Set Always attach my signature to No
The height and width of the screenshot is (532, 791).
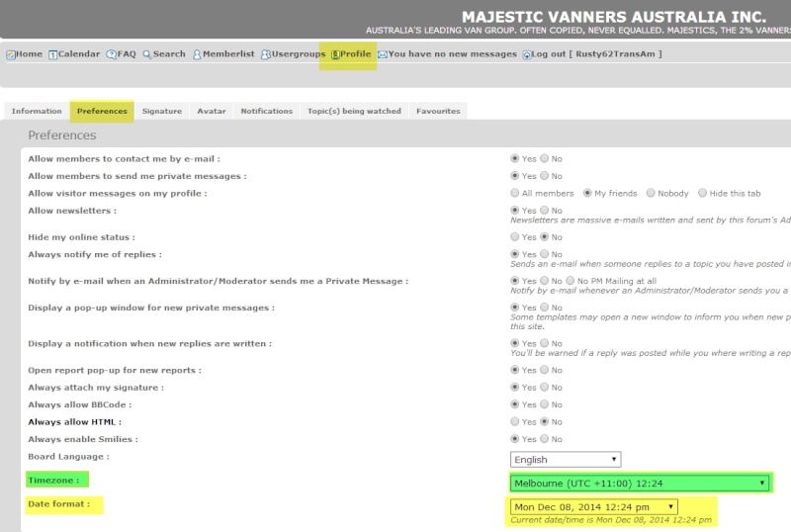(545, 388)
